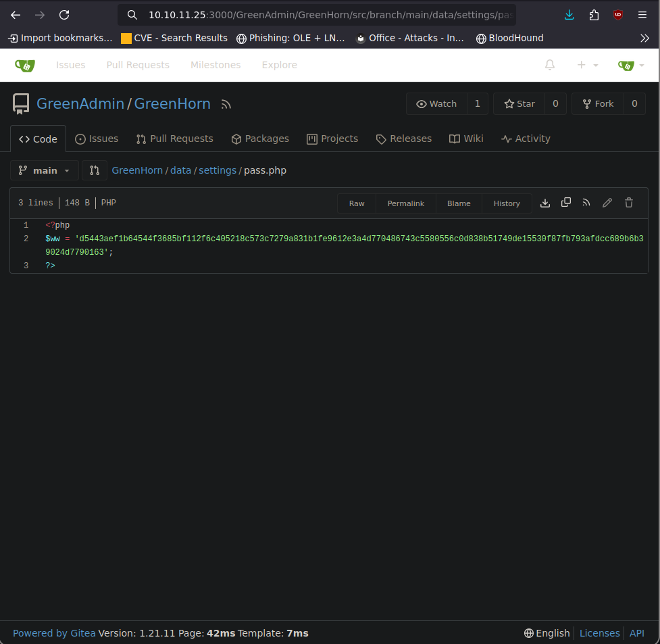Copy file content with the copy icon
660x644 pixels.
point(566,203)
